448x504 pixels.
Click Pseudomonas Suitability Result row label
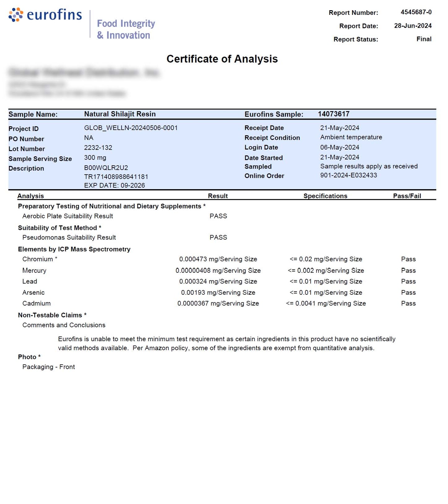tap(69, 237)
